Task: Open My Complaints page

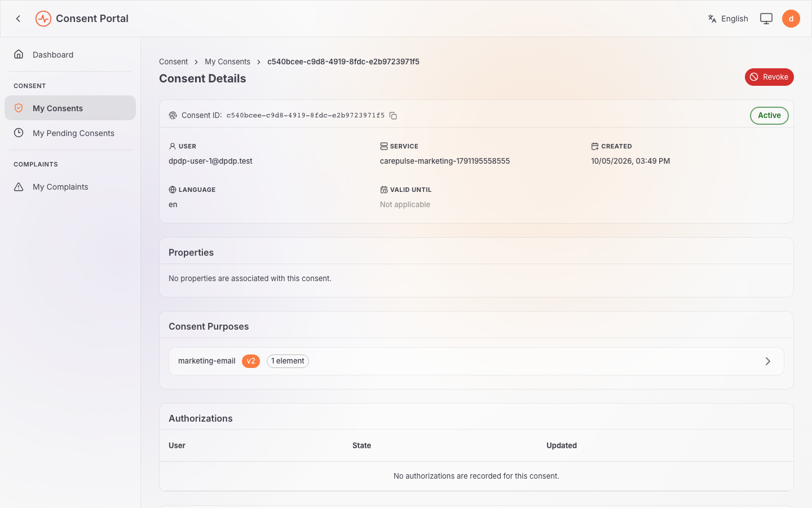Action: click(x=70, y=187)
